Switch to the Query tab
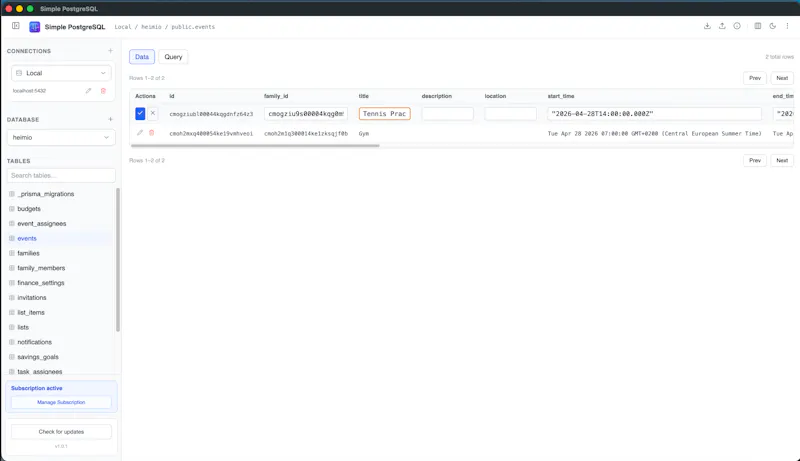 (173, 57)
